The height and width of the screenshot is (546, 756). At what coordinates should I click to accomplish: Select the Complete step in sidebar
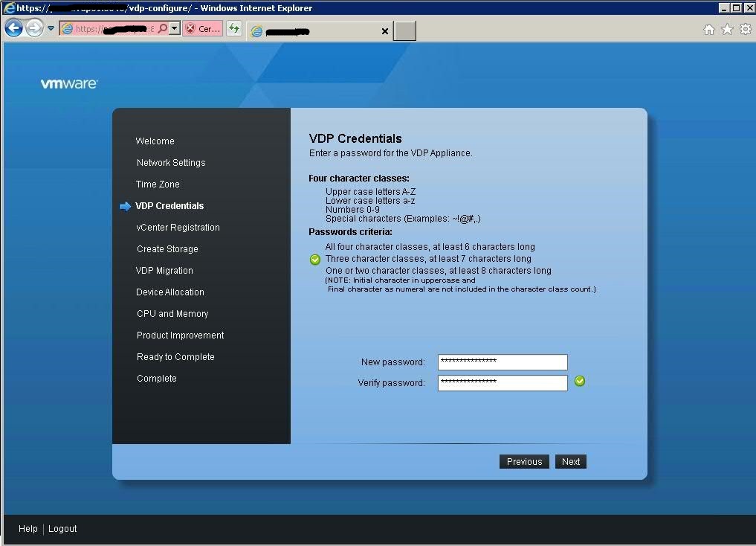[156, 379]
